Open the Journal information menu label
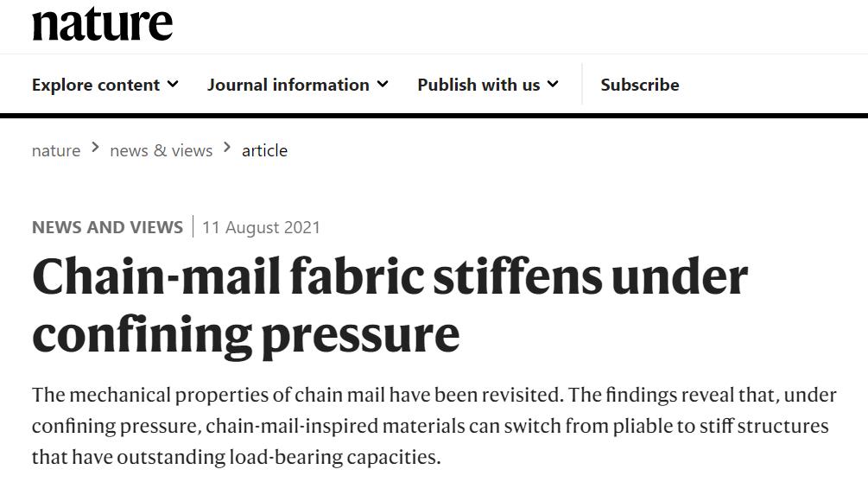868x501 pixels. coord(288,85)
